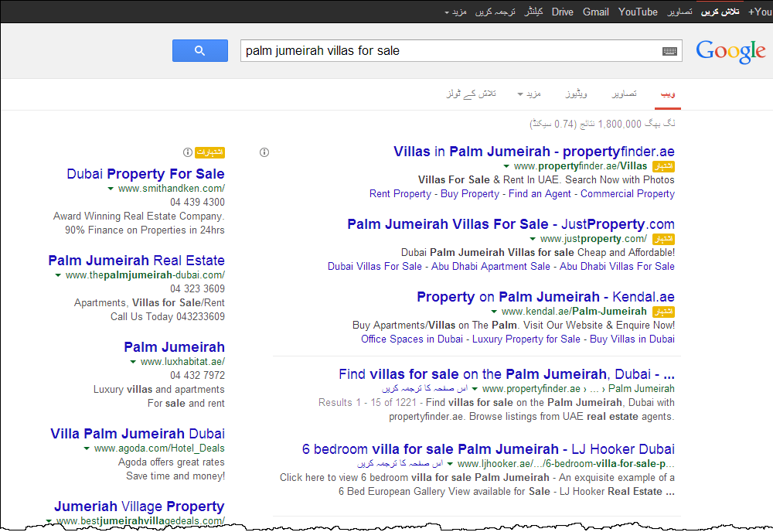Image resolution: width=773 pixels, height=532 pixels.
Task: Click the Buy Property sitelink
Action: coord(470,194)
